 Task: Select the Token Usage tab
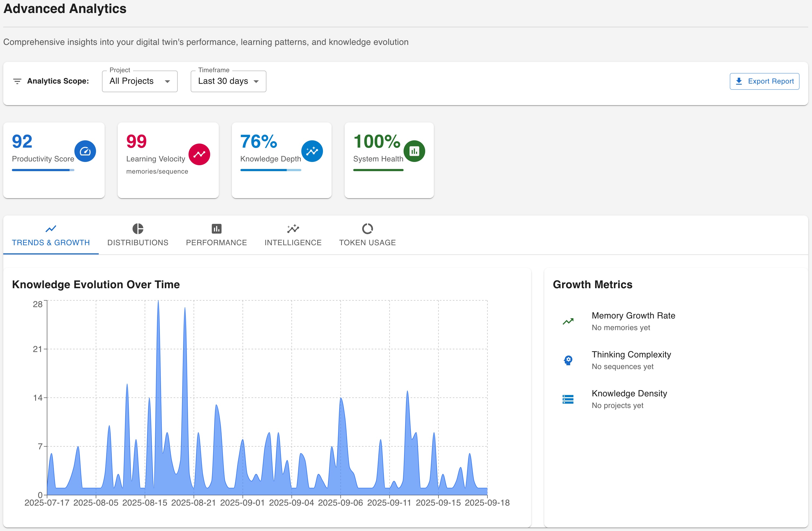[x=367, y=235]
